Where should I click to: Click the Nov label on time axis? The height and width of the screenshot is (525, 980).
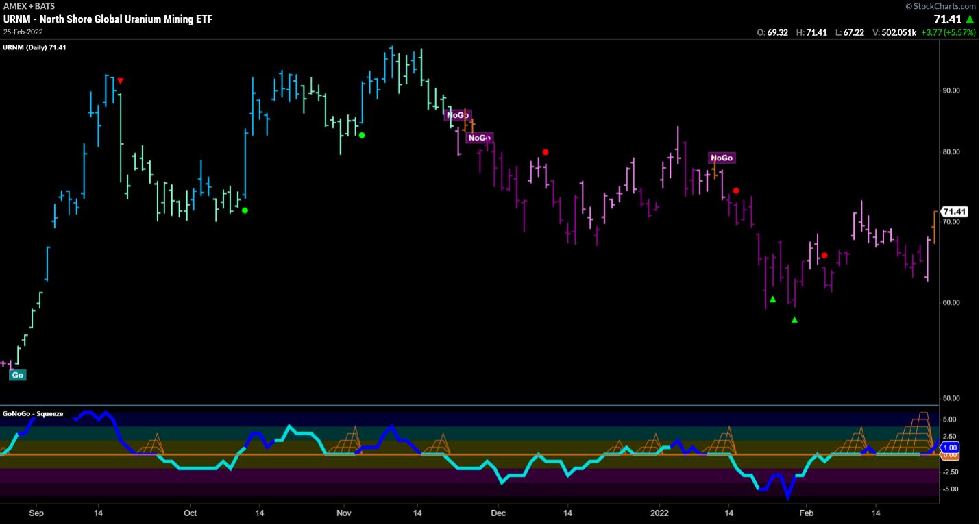(344, 513)
